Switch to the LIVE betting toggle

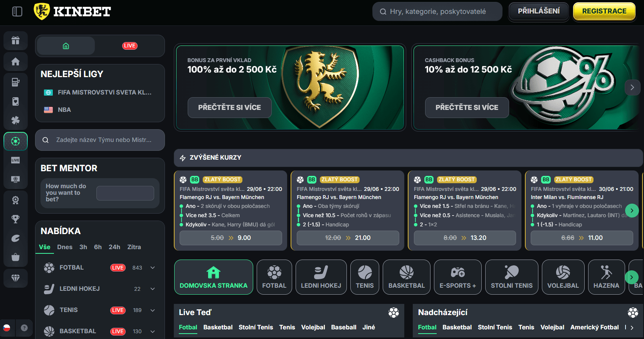[130, 46]
